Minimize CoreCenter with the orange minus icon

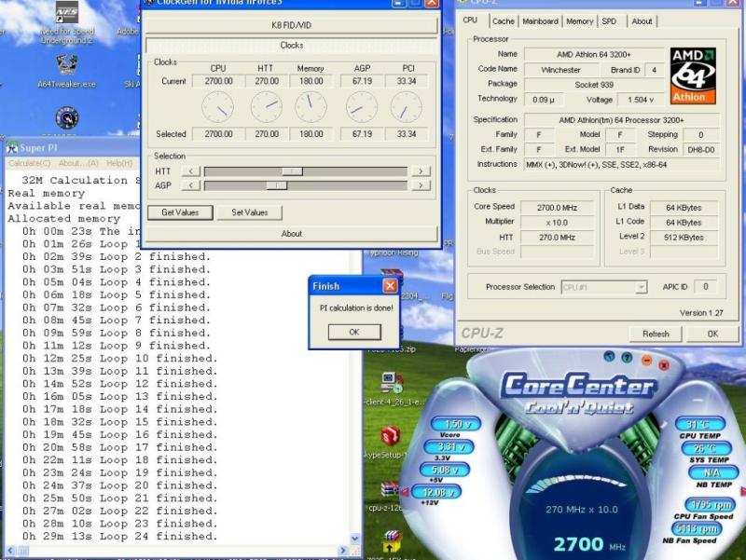(x=646, y=361)
